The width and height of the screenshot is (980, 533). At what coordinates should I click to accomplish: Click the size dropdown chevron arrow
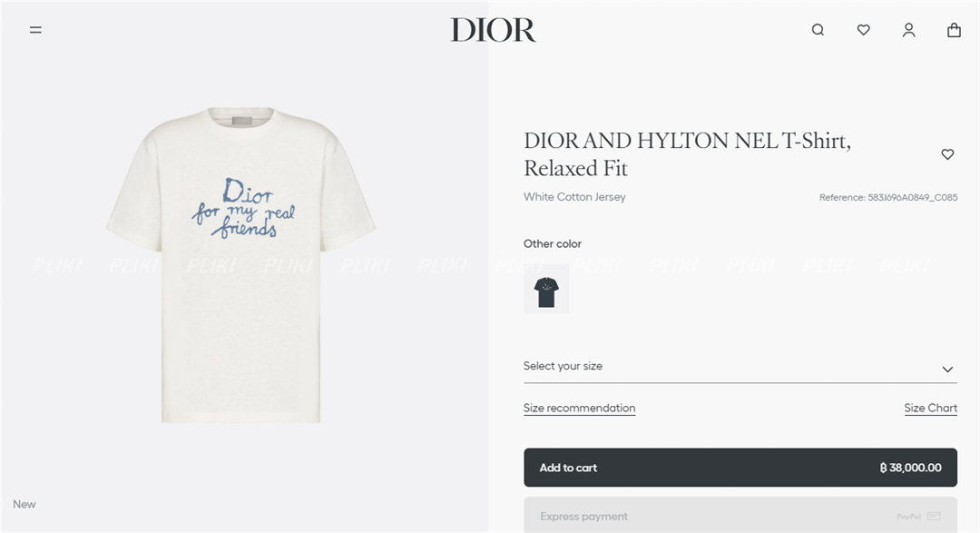(947, 369)
